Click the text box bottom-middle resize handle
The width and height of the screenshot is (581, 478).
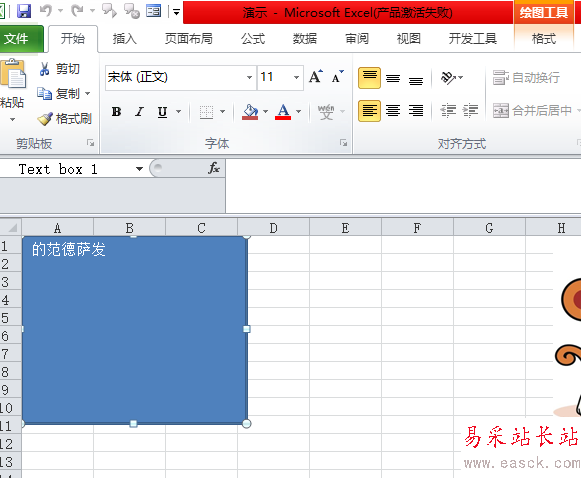(x=133, y=424)
